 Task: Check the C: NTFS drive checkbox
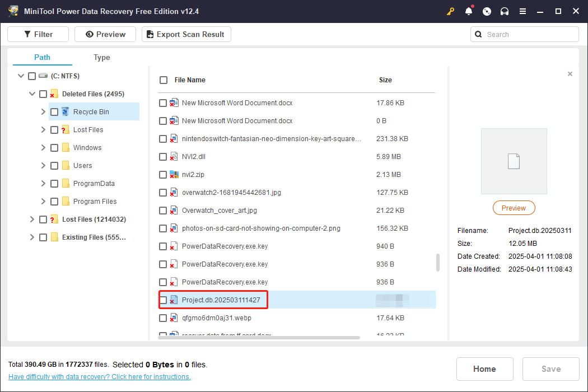click(32, 76)
